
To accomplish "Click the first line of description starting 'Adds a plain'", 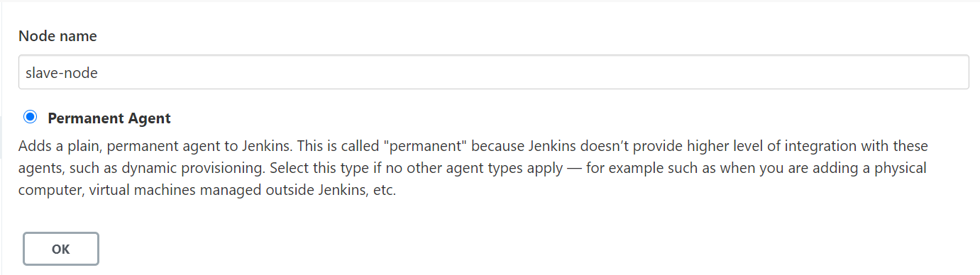I will click(x=473, y=147).
